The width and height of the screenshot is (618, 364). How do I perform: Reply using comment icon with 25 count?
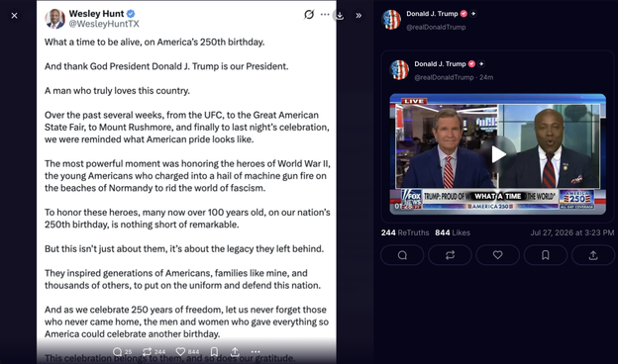pos(122,351)
